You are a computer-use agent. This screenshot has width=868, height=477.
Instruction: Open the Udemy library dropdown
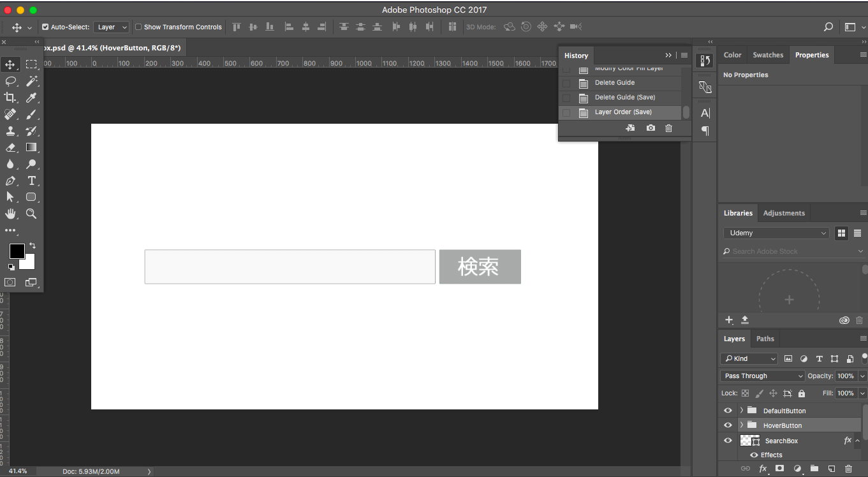776,233
